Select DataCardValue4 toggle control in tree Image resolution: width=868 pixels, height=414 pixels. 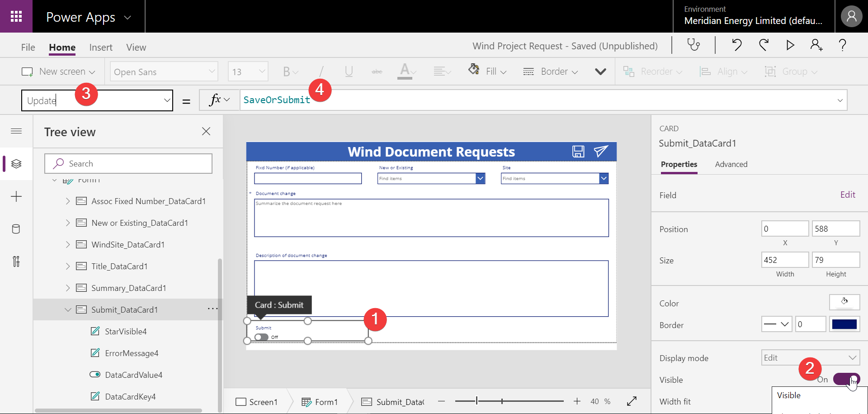(133, 375)
